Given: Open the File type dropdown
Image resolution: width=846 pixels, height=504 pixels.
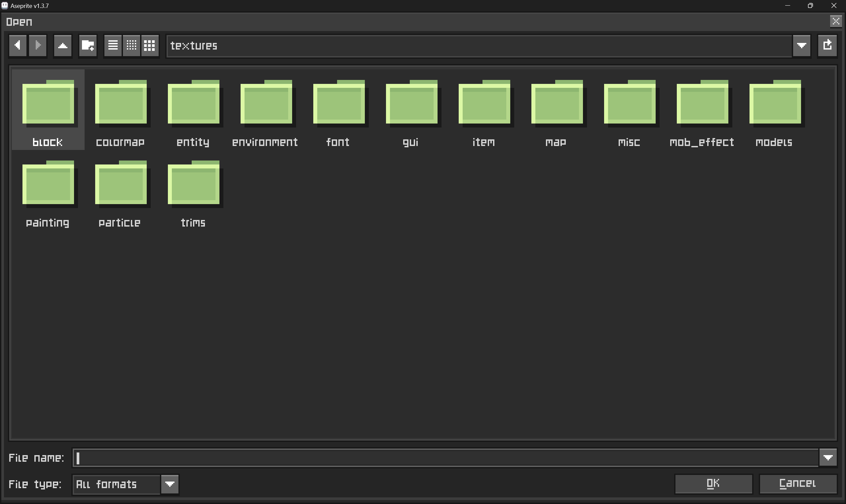Looking at the screenshot, I should click(x=170, y=484).
